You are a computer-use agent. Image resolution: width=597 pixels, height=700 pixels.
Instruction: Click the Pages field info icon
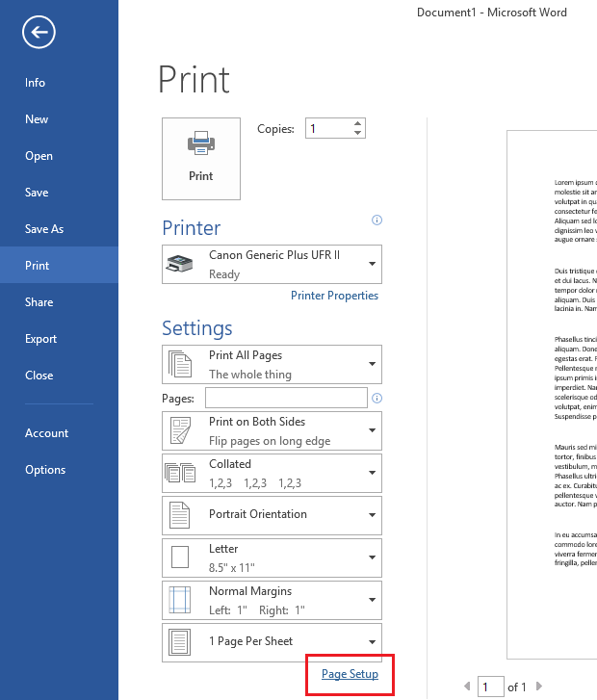tap(376, 398)
